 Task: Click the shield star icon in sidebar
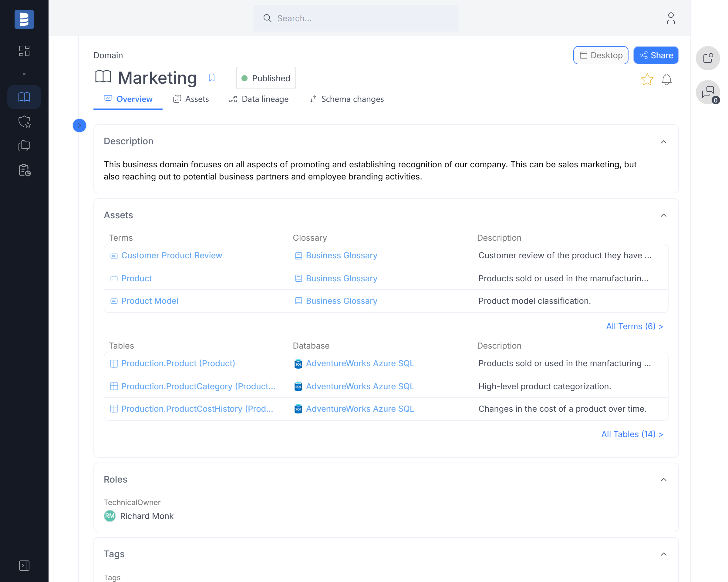pyautogui.click(x=24, y=122)
